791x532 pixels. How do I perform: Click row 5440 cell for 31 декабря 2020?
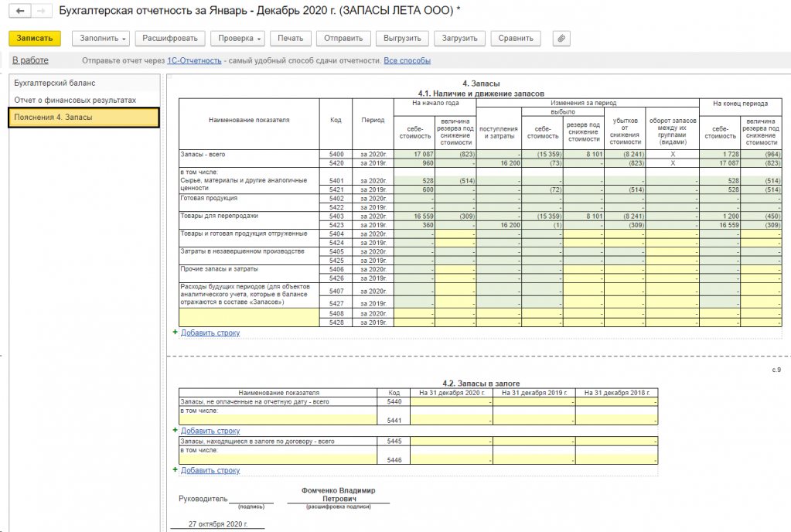(x=452, y=402)
